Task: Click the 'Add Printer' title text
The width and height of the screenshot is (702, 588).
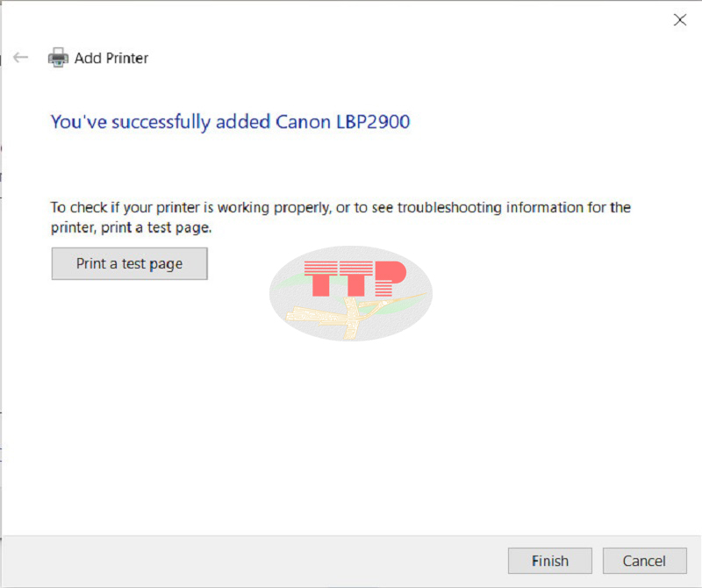Action: pyautogui.click(x=111, y=58)
